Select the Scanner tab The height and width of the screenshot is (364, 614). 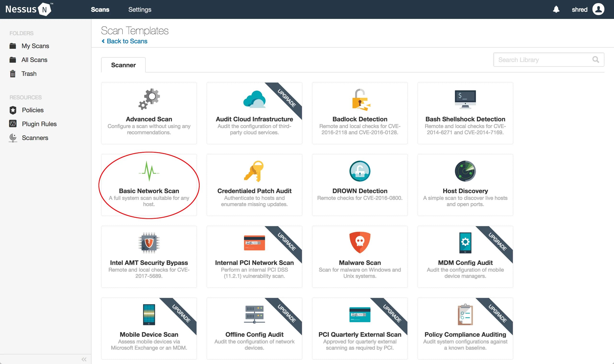pos(123,65)
